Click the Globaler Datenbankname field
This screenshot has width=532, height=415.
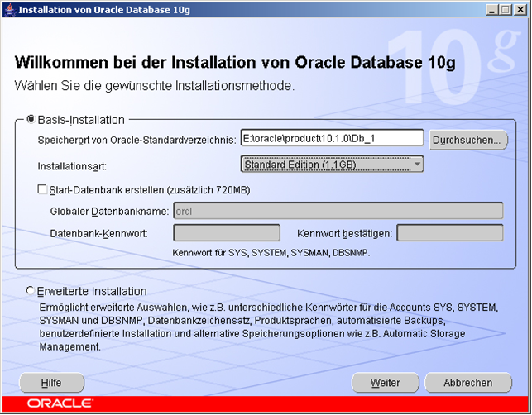[338, 211]
